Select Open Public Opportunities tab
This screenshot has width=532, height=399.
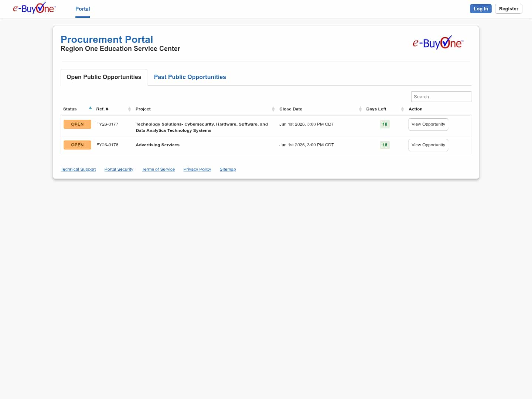(104, 77)
